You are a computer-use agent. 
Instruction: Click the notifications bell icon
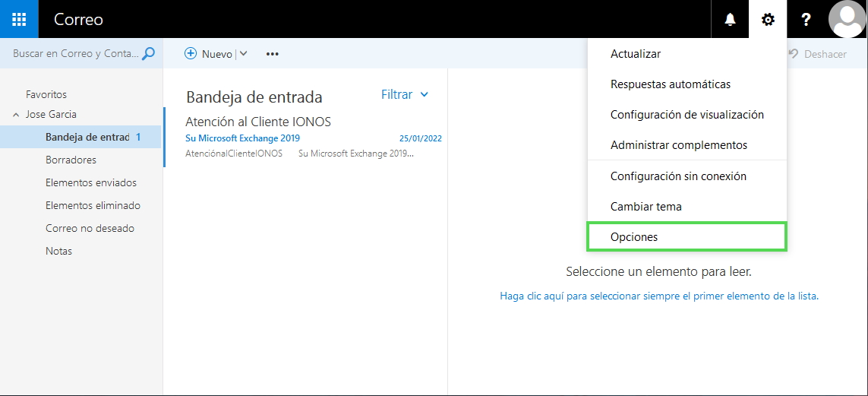point(730,20)
